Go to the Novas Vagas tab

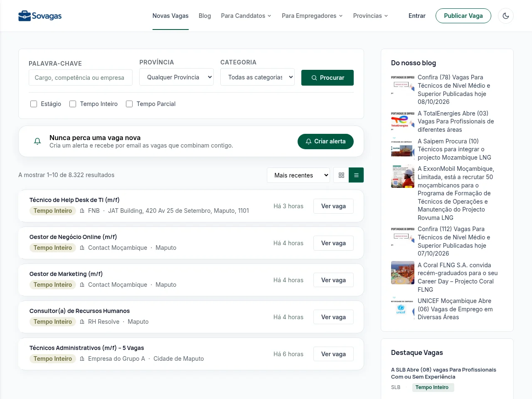(x=170, y=16)
